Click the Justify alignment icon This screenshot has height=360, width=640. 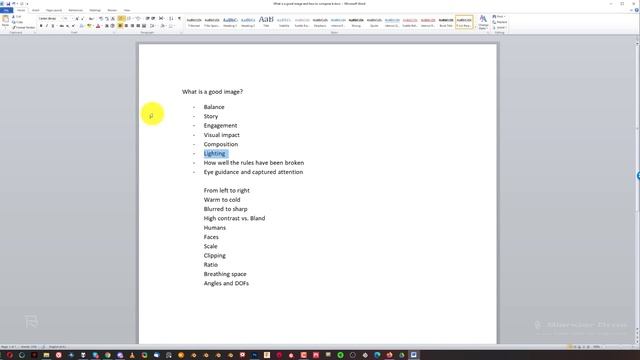[x=138, y=26]
